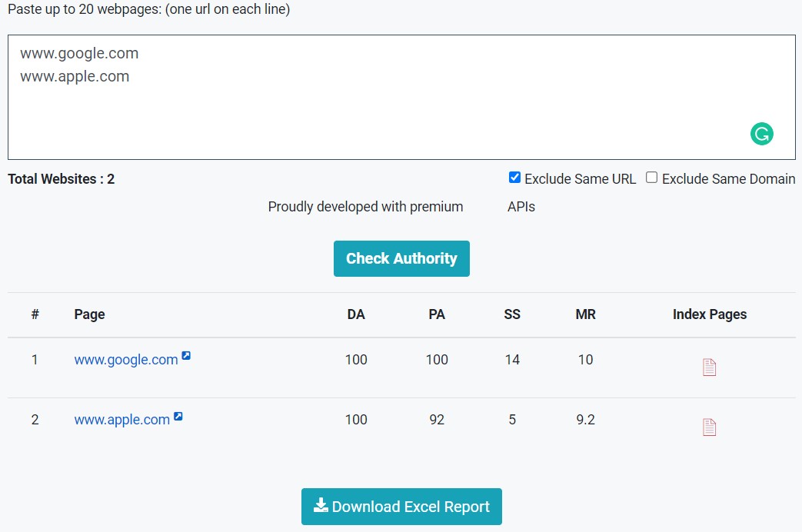Open the www.apple.com result link
The width and height of the screenshot is (802, 532).
pos(121,420)
